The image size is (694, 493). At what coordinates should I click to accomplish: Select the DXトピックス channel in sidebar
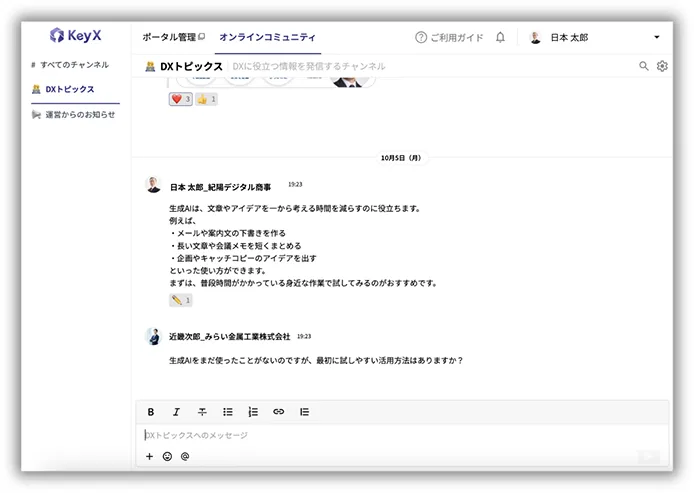(63, 89)
